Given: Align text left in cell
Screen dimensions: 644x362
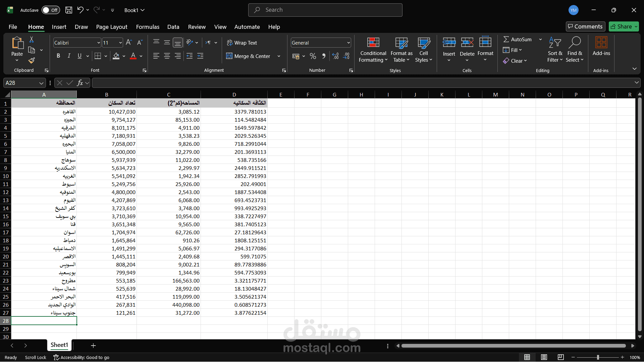Looking at the screenshot, I should (156, 56).
